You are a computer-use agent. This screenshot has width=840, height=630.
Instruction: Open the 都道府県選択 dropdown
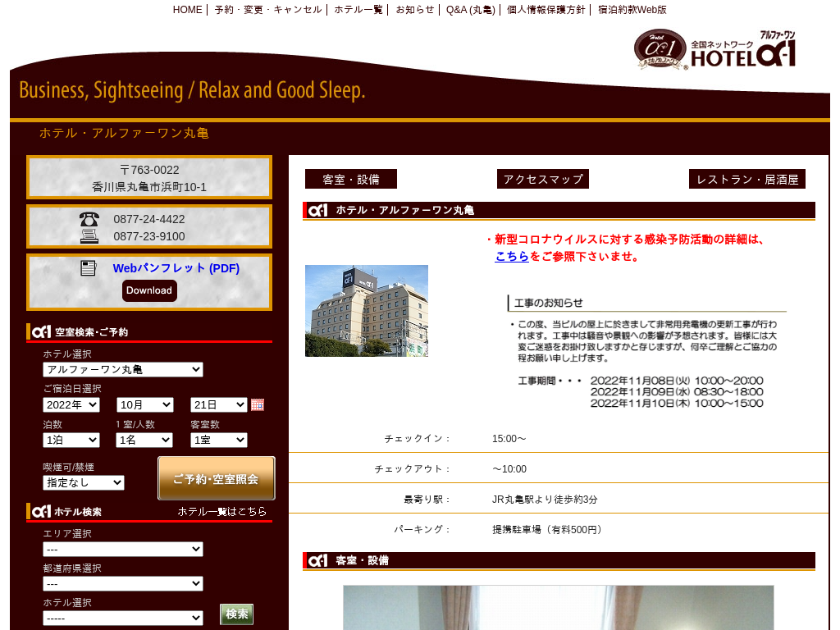(x=123, y=583)
